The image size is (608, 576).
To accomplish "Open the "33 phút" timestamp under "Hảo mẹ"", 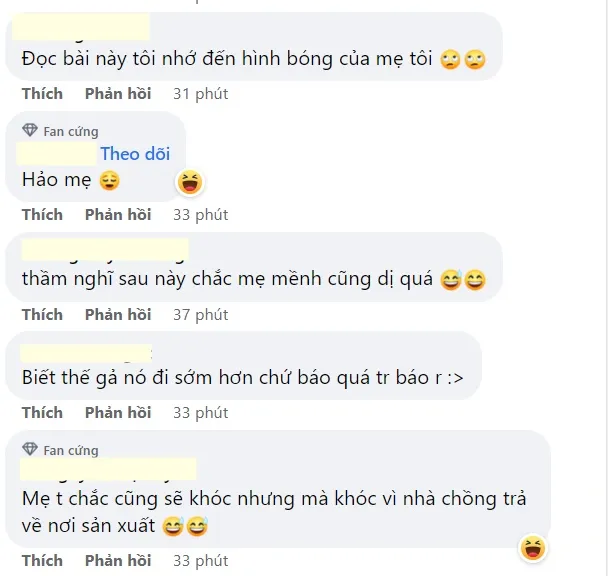I will point(200,214).
